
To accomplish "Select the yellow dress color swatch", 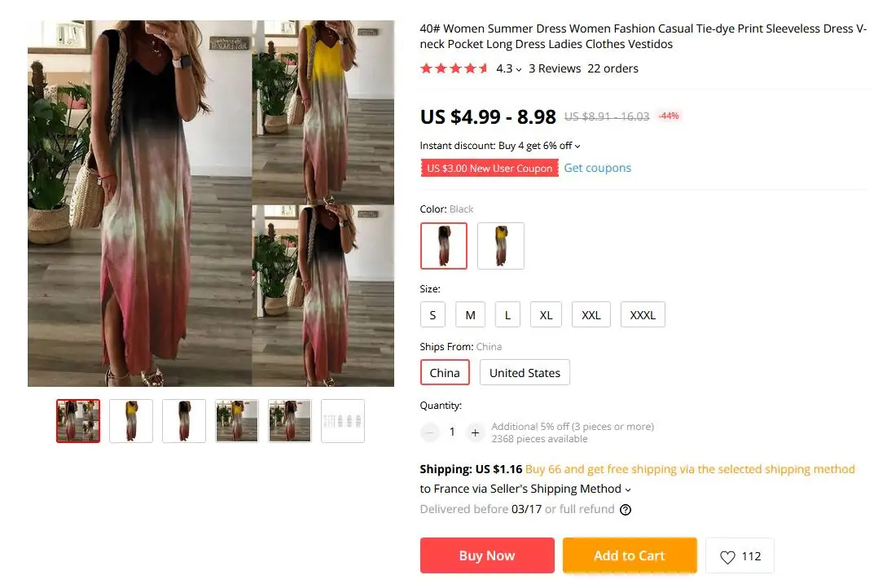I will click(501, 246).
